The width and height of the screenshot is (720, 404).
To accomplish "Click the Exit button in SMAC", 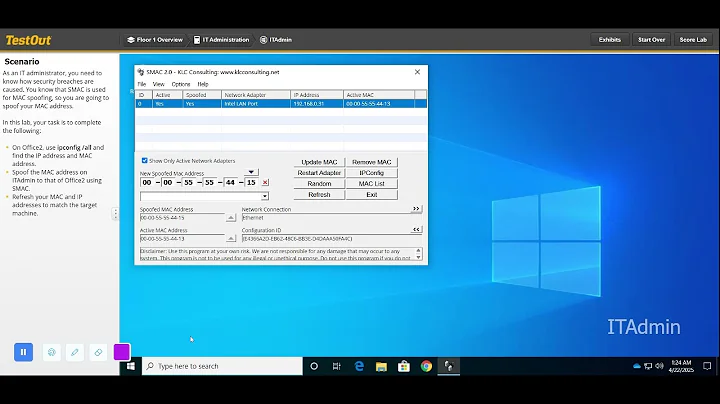I will click(x=371, y=195).
